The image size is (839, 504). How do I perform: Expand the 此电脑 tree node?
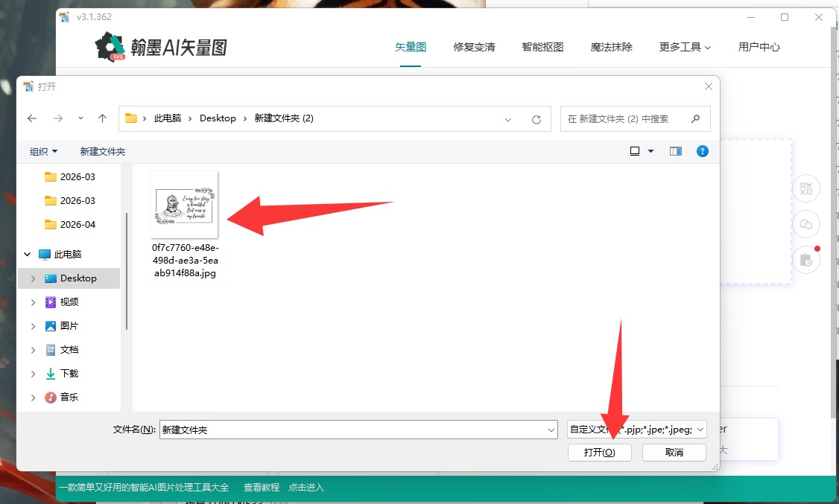click(27, 254)
